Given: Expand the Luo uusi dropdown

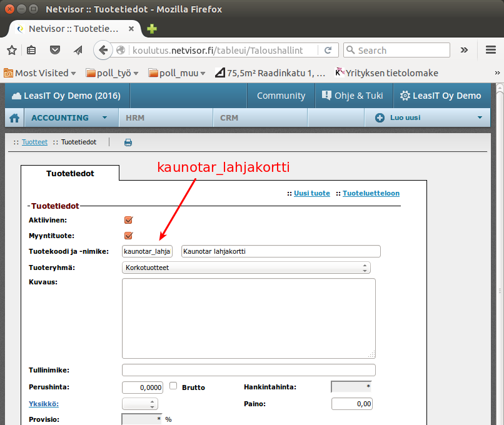Looking at the screenshot, I should pos(428,117).
